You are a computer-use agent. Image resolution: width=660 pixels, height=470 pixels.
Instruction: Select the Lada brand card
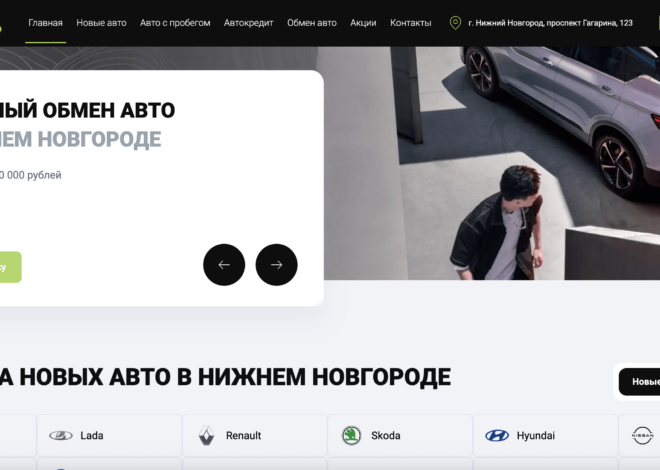click(x=109, y=435)
